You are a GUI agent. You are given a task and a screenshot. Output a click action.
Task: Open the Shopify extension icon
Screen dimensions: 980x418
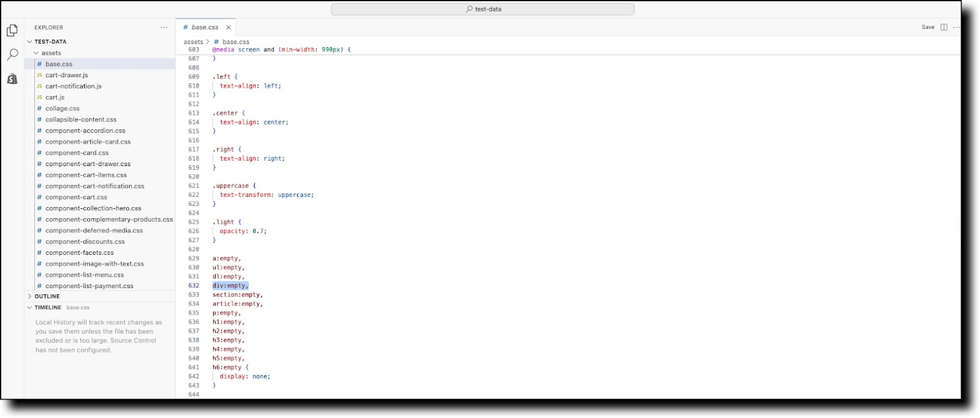tap(12, 79)
